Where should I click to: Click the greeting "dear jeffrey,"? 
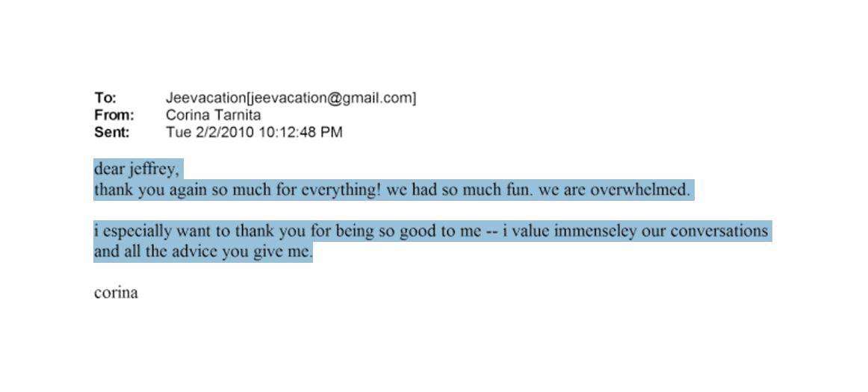137,169
